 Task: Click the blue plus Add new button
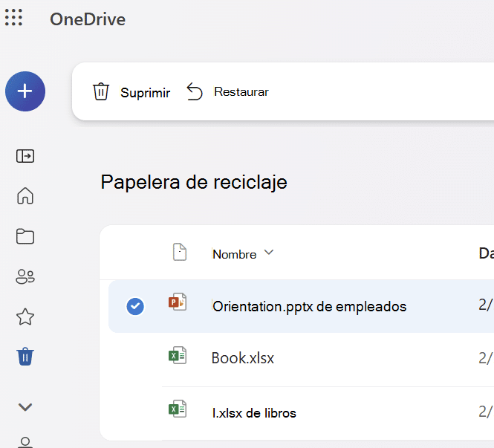click(x=25, y=91)
